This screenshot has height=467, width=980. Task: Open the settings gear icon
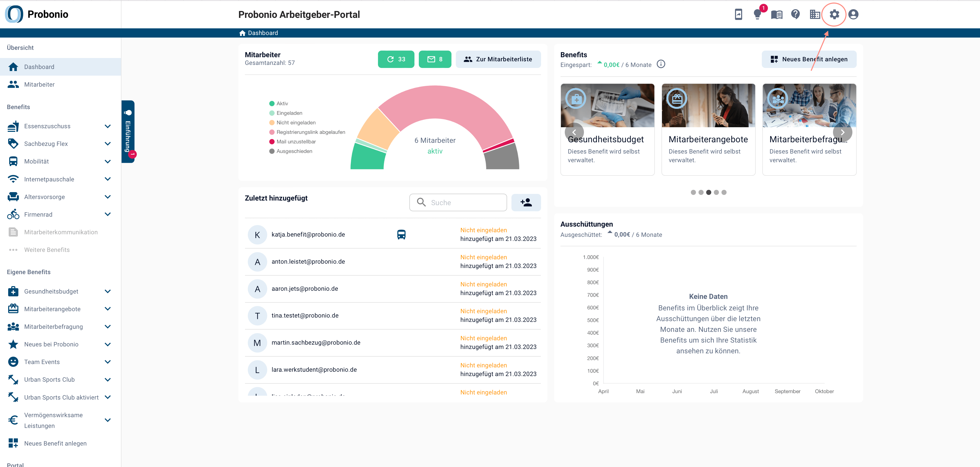(x=834, y=15)
